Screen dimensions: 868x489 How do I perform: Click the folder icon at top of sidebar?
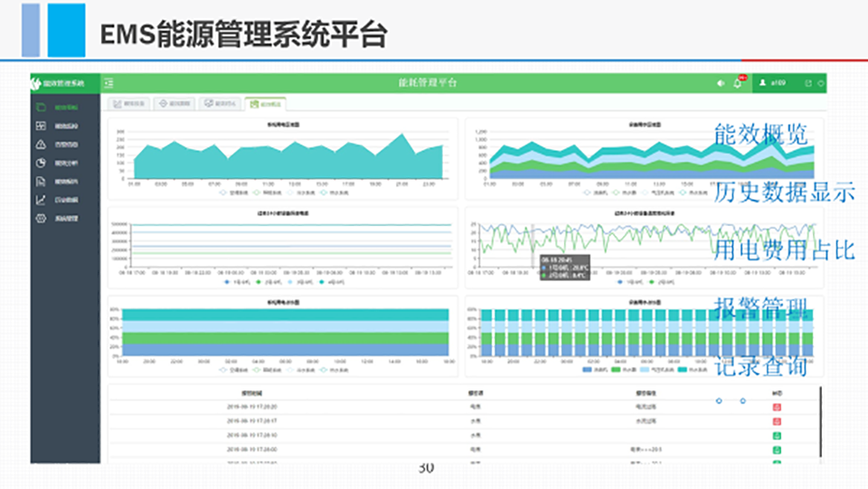point(41,107)
